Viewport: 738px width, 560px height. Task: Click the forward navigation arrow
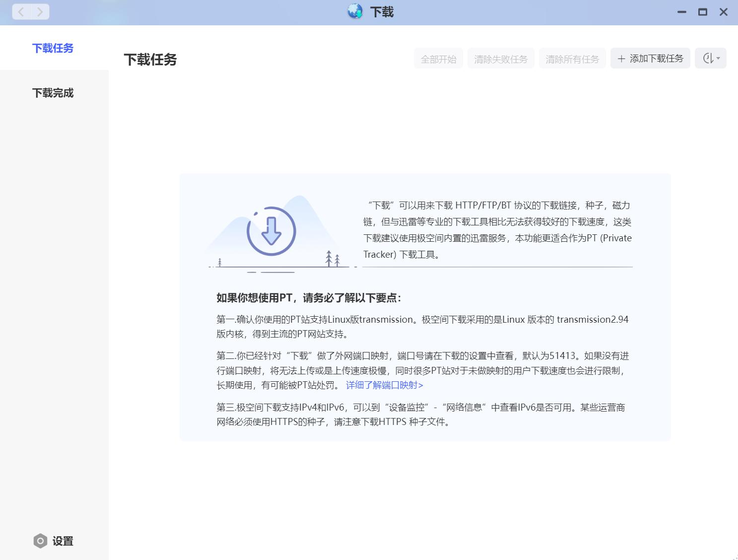[x=41, y=11]
